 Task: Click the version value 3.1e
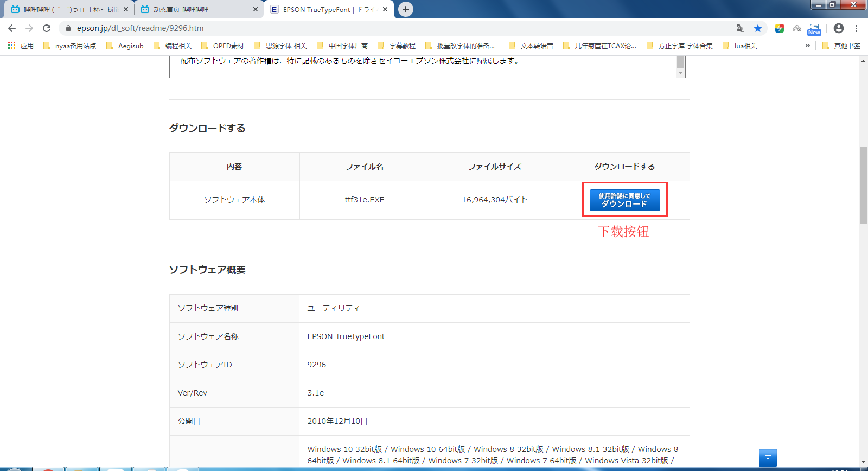pos(316,393)
